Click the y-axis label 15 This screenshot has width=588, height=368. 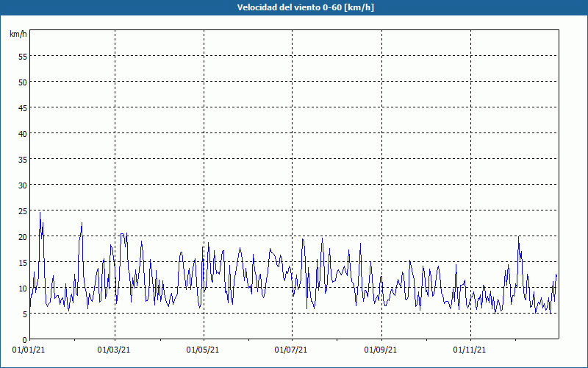23,263
